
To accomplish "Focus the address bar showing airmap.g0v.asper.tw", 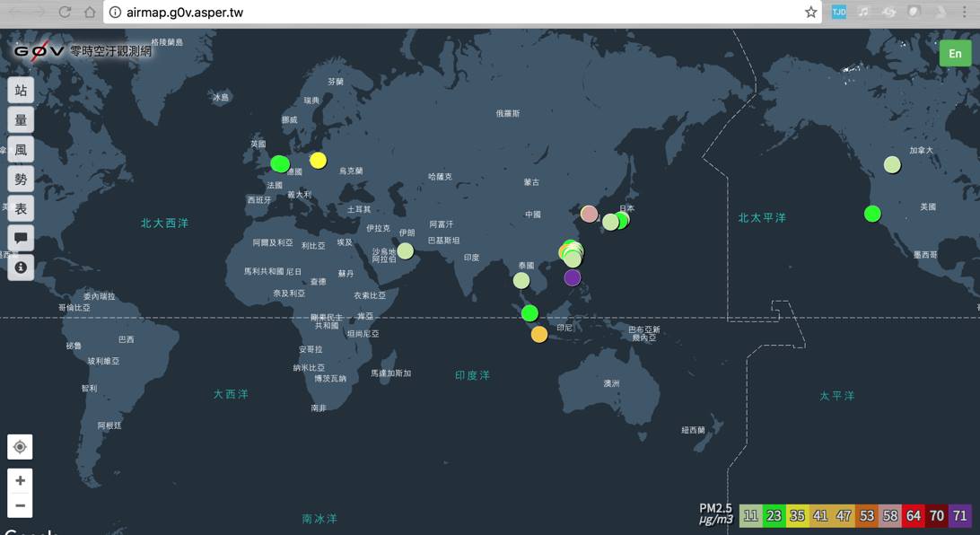I will pos(462,12).
